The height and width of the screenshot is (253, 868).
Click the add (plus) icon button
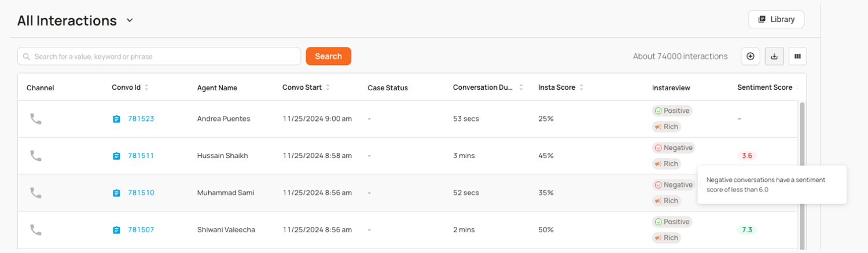(x=751, y=56)
